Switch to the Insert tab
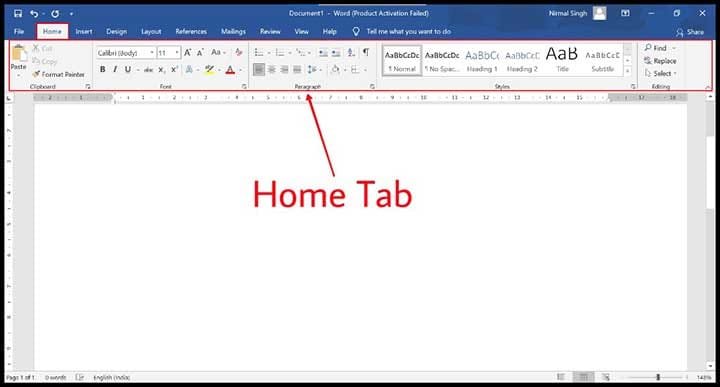 84,31
